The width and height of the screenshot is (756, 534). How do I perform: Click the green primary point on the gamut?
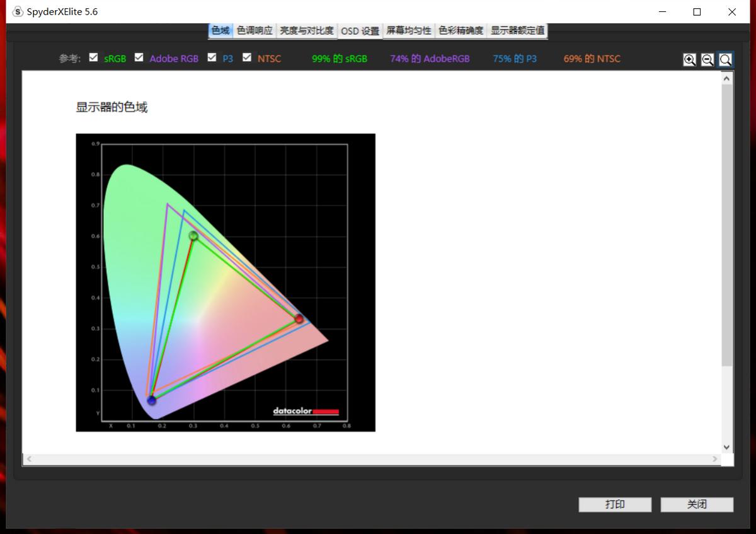pos(192,235)
